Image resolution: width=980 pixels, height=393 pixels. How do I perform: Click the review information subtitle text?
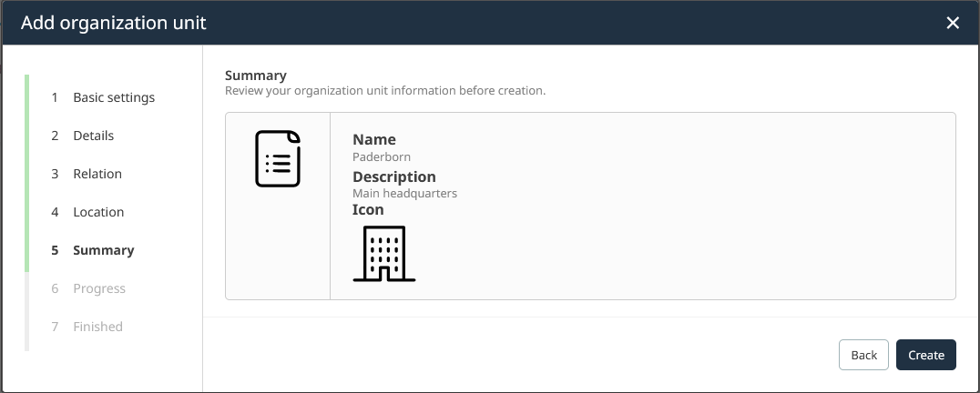pos(385,90)
